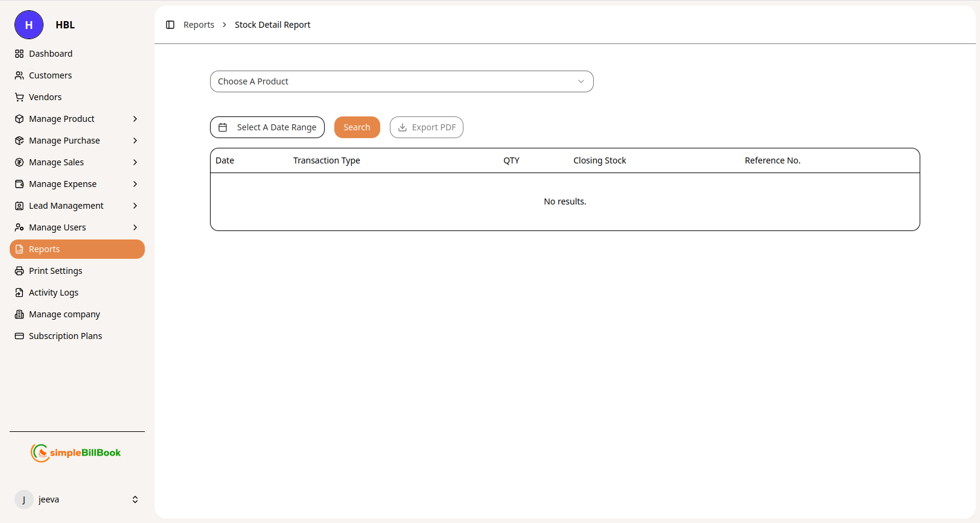Select Reports in the sidebar
Viewport: 980px width, 523px height.
77,249
